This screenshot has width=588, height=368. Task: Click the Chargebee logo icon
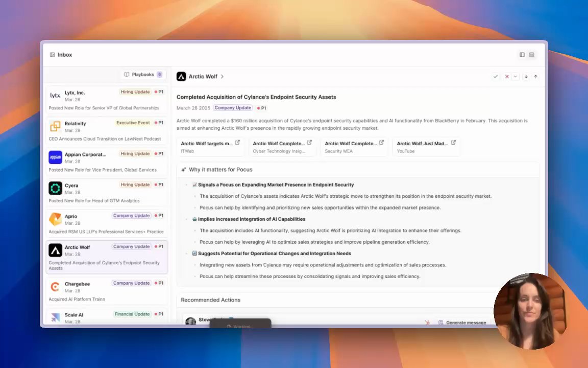(55, 287)
